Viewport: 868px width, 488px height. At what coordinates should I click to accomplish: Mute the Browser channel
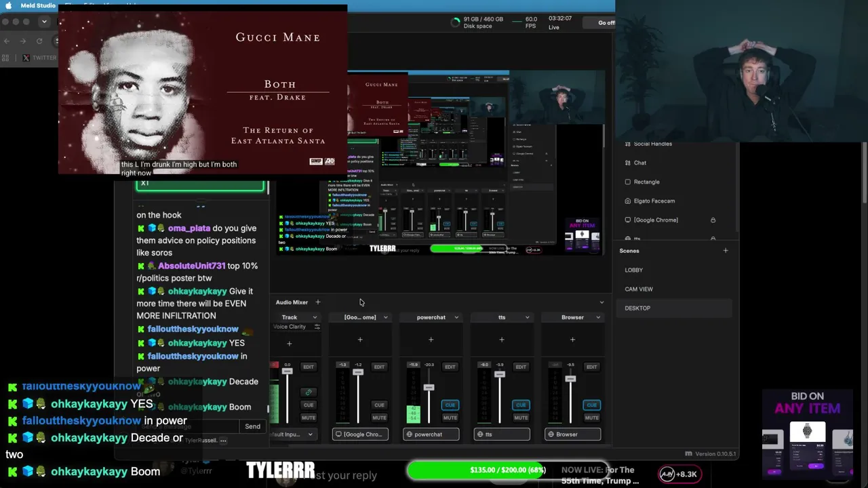(592, 418)
